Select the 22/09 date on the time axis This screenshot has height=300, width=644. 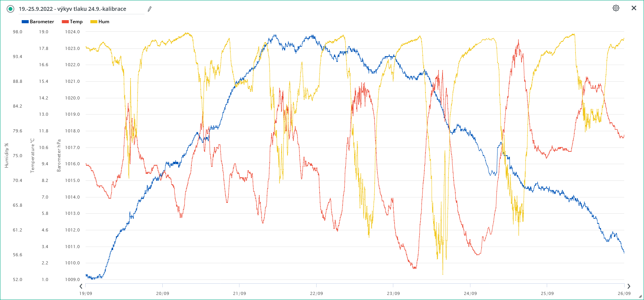pyautogui.click(x=316, y=293)
